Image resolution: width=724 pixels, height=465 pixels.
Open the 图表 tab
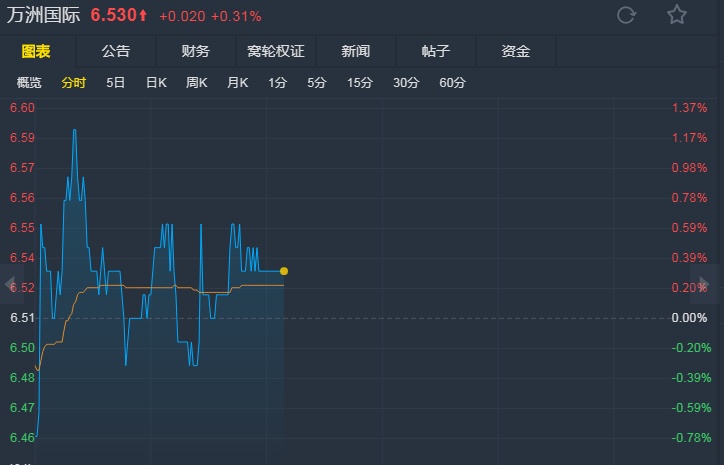click(36, 51)
